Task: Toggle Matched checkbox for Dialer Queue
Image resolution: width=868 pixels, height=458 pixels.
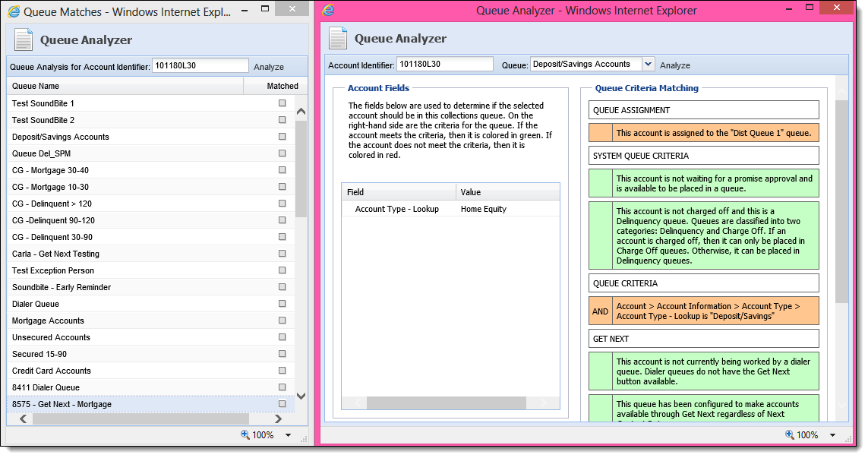Action: (282, 304)
